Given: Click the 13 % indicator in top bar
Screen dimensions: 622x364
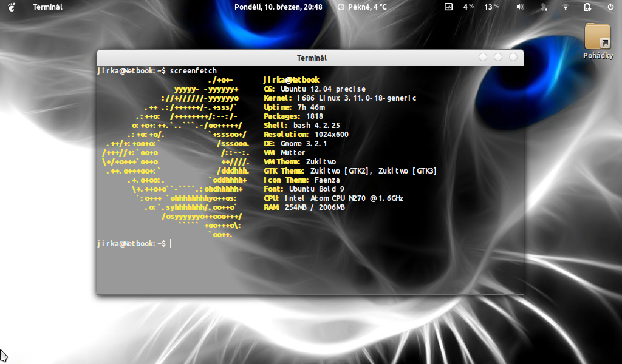Looking at the screenshot, I should tap(492, 7).
